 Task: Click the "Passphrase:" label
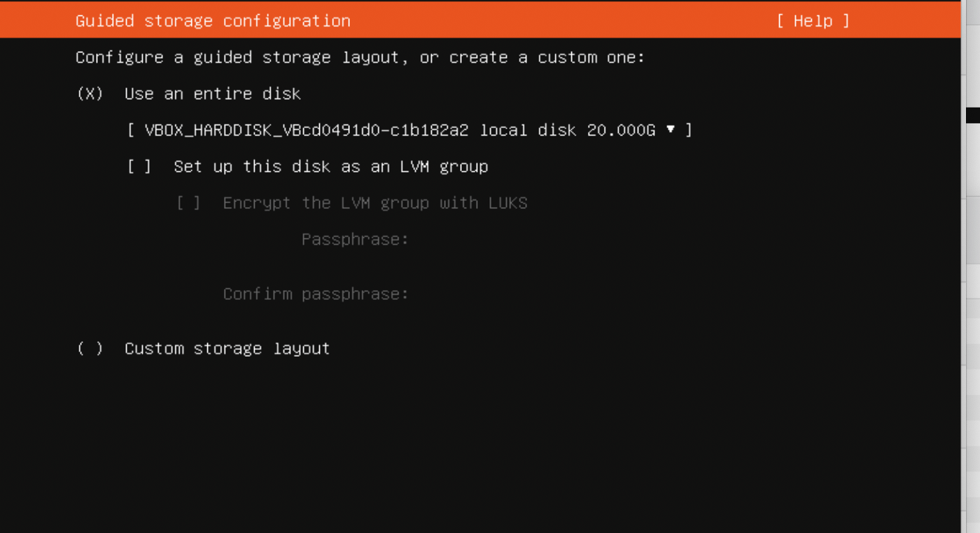tap(355, 239)
